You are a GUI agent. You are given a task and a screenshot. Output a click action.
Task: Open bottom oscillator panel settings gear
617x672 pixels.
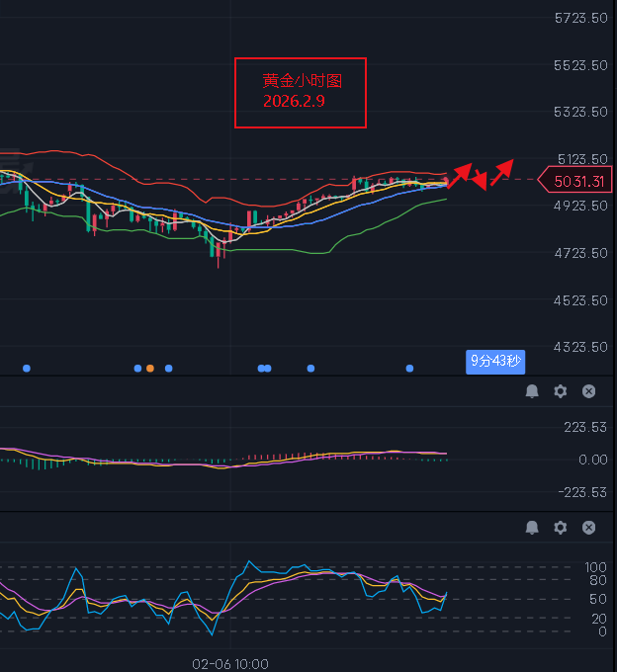coord(561,528)
